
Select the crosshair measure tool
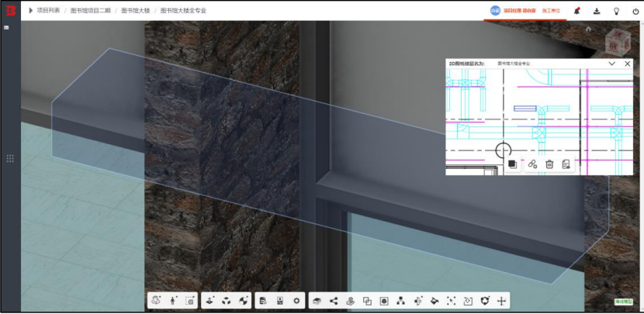pos(501,301)
